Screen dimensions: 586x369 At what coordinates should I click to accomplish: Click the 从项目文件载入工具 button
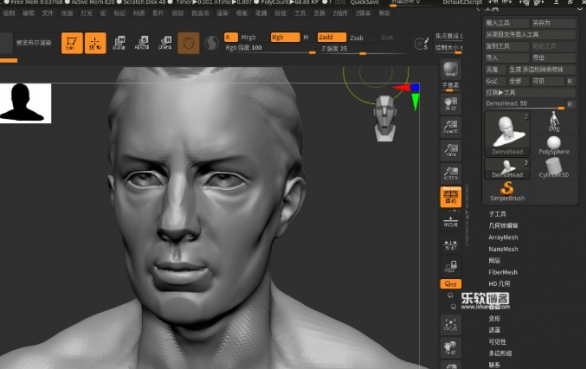pyautogui.click(x=530, y=35)
